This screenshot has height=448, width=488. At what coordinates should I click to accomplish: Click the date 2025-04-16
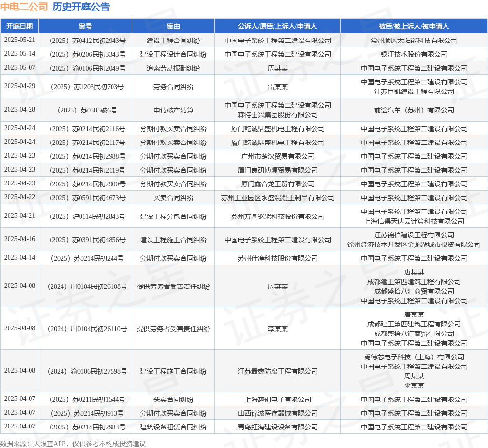pyautogui.click(x=20, y=239)
